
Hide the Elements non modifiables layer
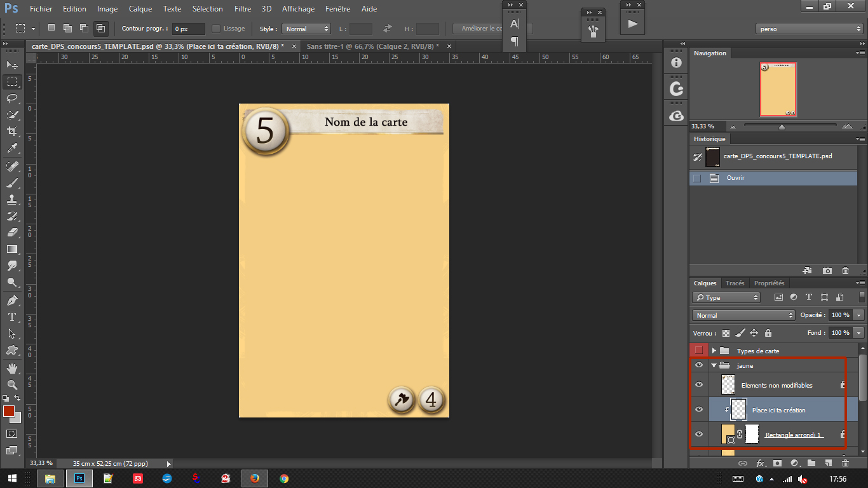coord(699,384)
